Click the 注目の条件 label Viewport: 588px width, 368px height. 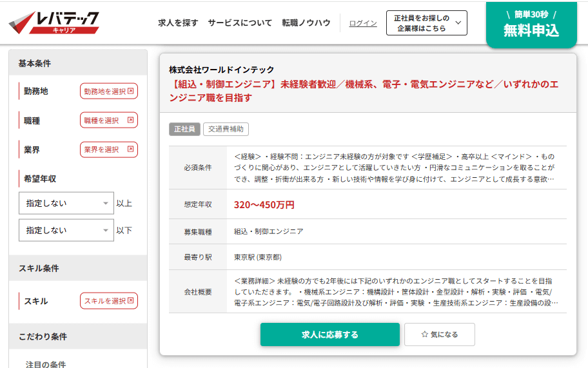[x=46, y=364]
